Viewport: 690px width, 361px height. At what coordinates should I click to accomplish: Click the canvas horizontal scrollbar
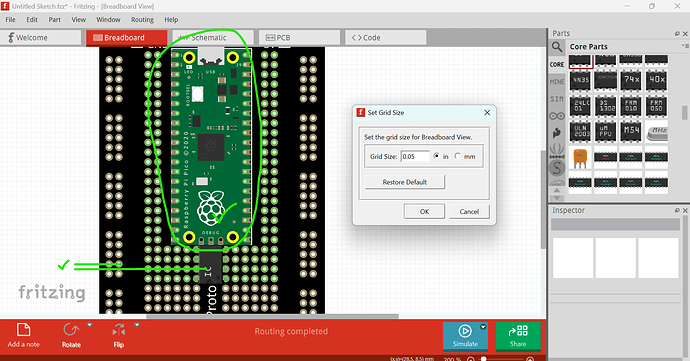tap(272, 316)
